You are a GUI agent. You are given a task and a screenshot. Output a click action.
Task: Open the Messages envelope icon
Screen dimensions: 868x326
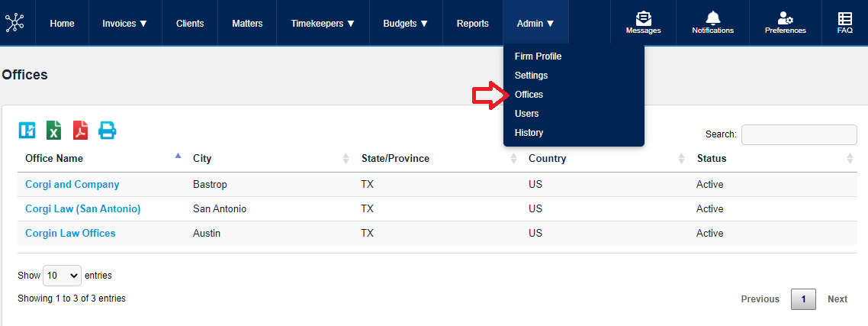pyautogui.click(x=643, y=18)
